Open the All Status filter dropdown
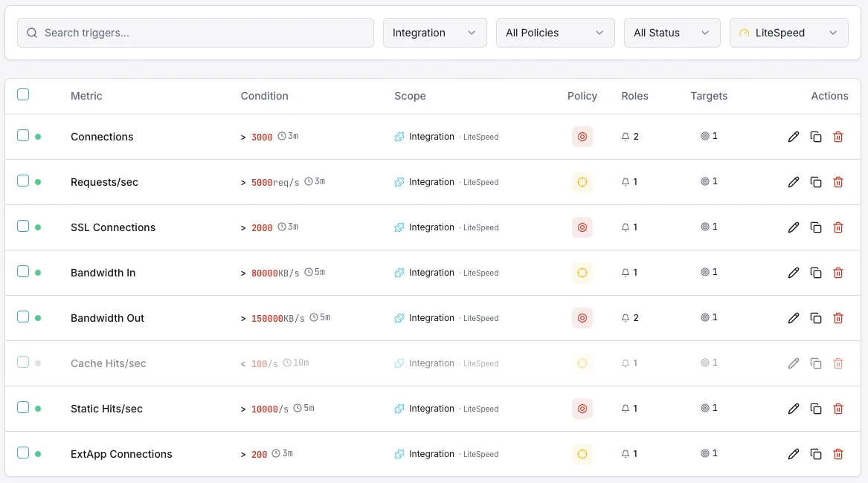Image resolution: width=868 pixels, height=483 pixels. (672, 33)
